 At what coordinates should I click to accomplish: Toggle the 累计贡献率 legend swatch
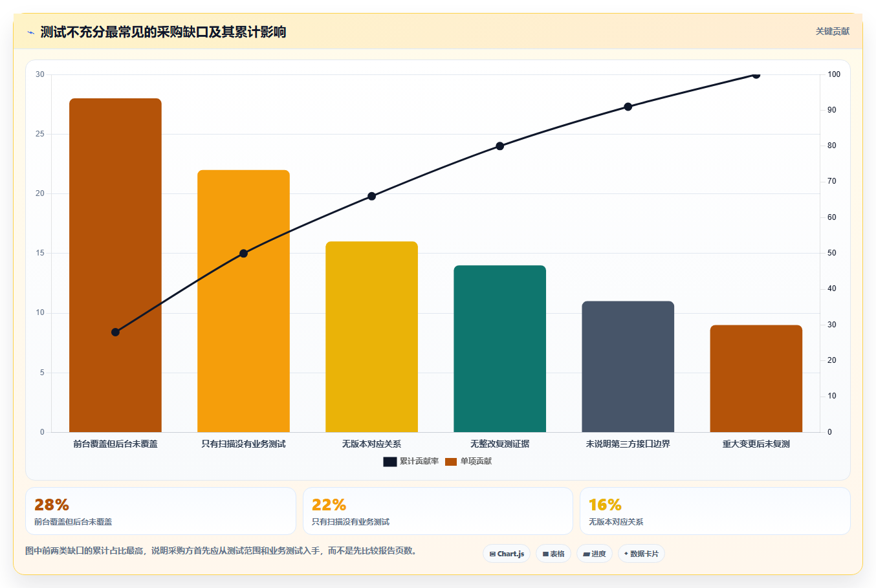point(389,461)
